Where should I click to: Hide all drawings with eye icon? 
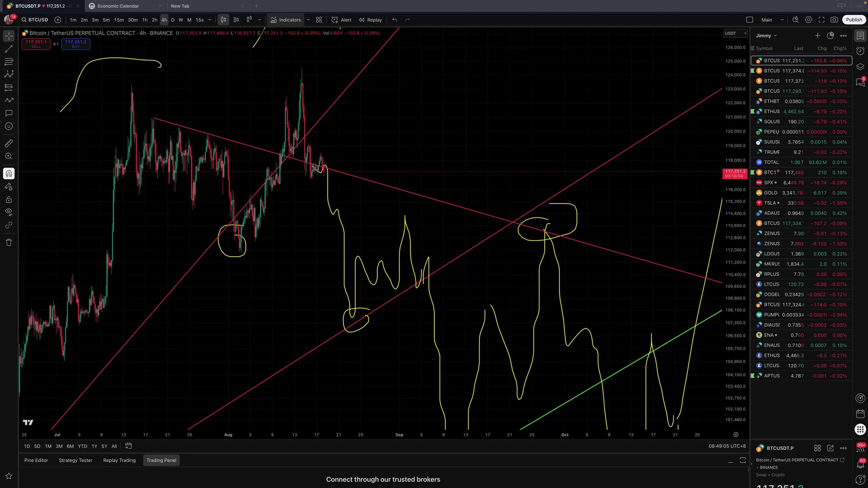(x=9, y=212)
